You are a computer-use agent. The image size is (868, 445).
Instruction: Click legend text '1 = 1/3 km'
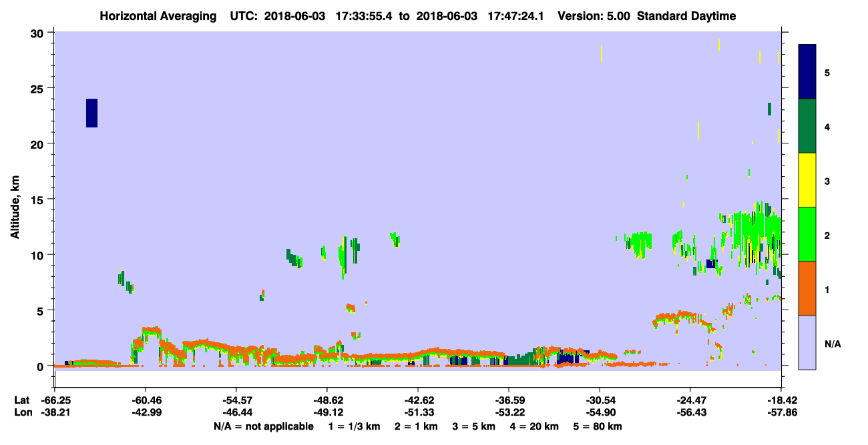coord(355,426)
